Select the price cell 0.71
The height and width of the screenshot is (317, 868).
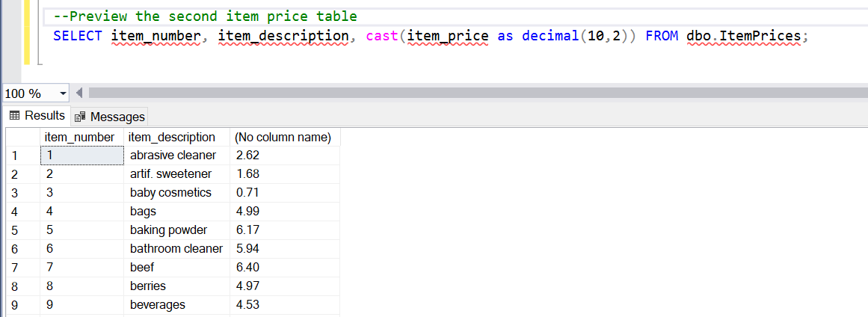click(x=285, y=193)
